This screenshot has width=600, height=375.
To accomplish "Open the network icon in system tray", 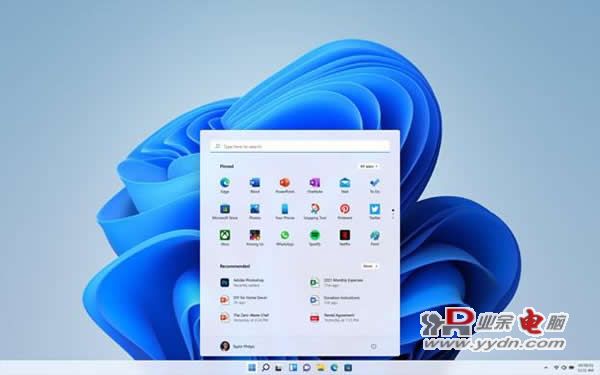I will 556,368.
